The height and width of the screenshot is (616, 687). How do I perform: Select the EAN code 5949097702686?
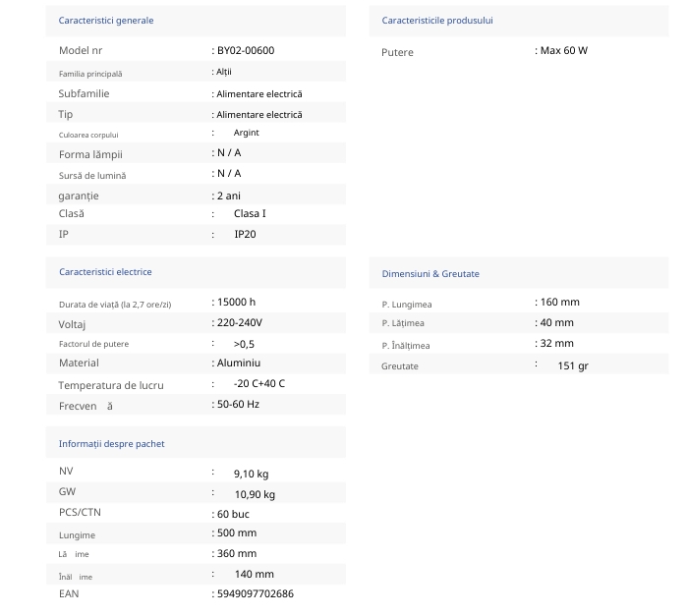pos(256,593)
